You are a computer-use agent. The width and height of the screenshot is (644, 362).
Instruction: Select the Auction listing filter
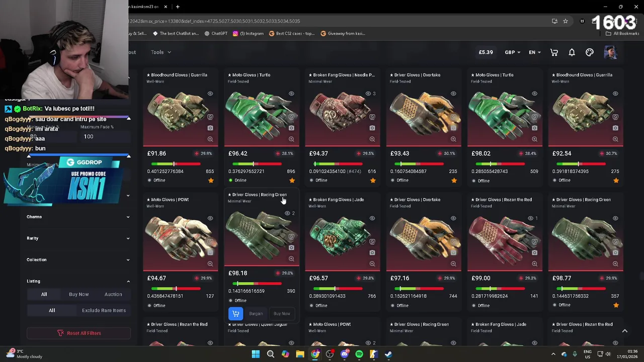click(113, 295)
